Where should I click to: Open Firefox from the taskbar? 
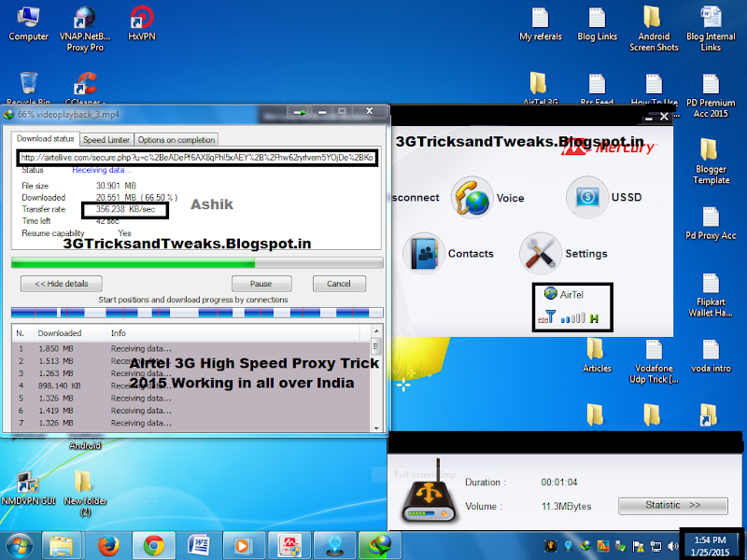coord(108,546)
